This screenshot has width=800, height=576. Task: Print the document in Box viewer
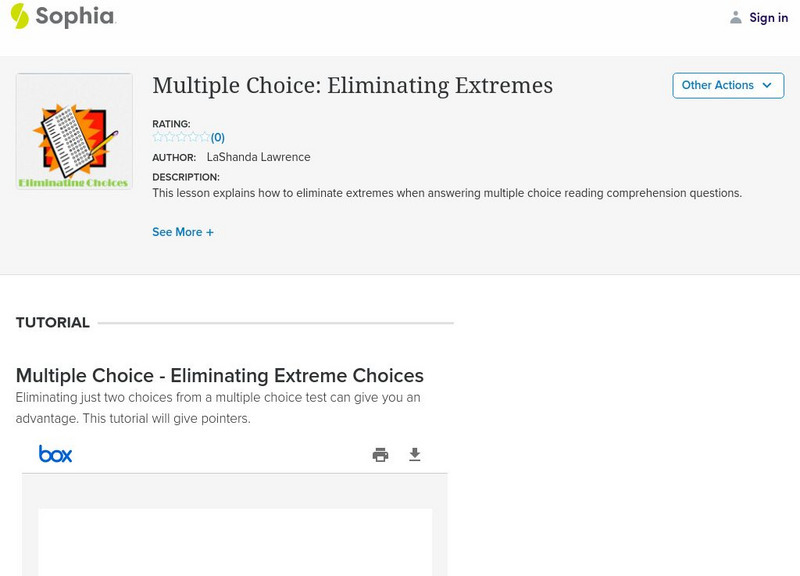pyautogui.click(x=380, y=455)
